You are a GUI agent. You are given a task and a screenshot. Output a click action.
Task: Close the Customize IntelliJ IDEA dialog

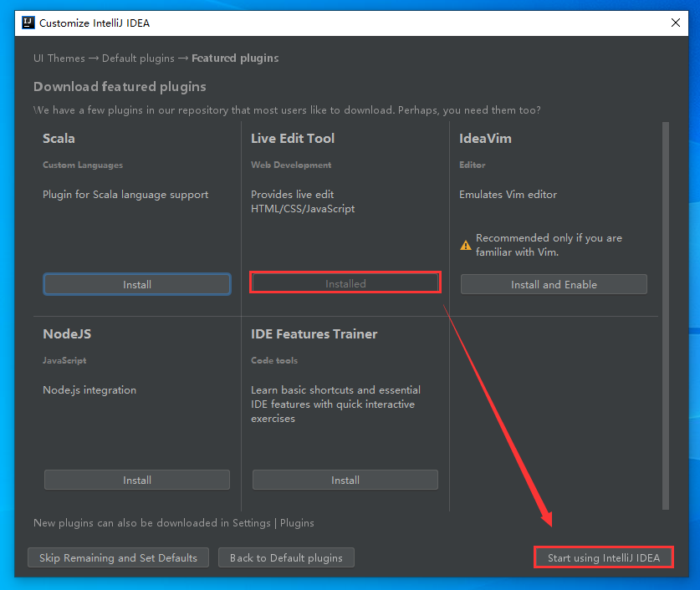coord(676,23)
